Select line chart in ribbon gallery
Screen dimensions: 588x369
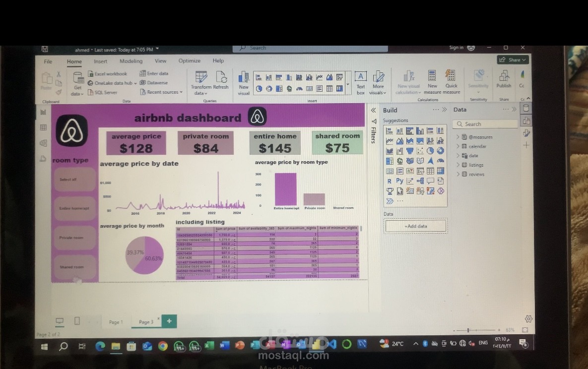(x=319, y=78)
